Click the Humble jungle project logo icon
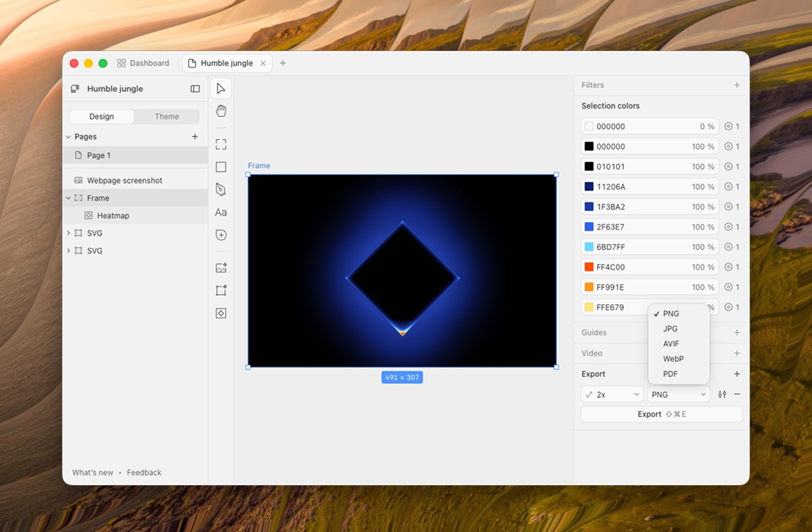 [75, 89]
